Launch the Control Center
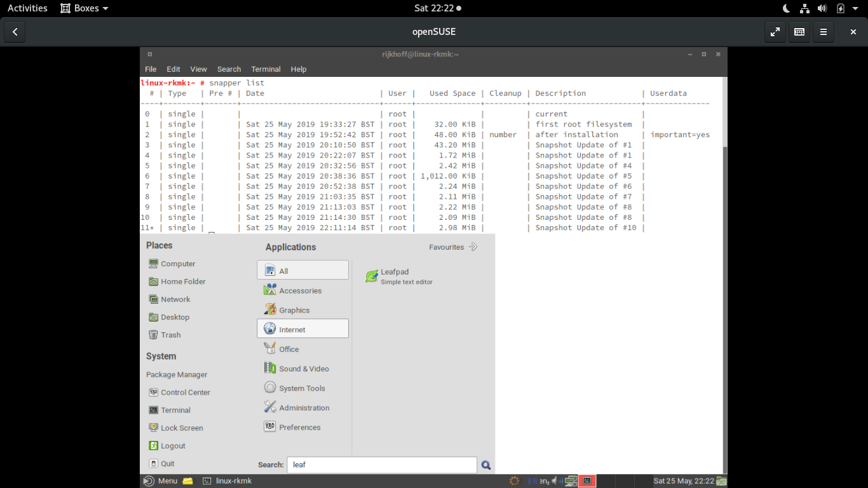This screenshot has height=488, width=868. [x=179, y=393]
